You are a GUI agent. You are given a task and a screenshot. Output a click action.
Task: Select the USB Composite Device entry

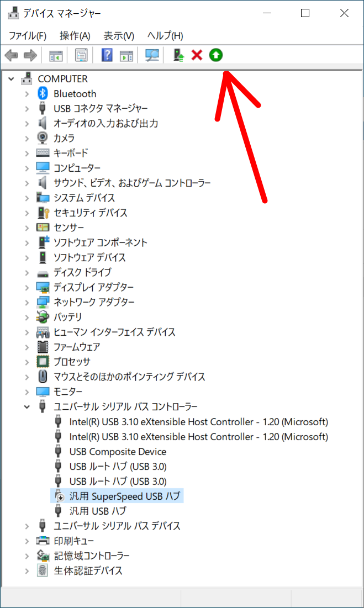pos(118,452)
